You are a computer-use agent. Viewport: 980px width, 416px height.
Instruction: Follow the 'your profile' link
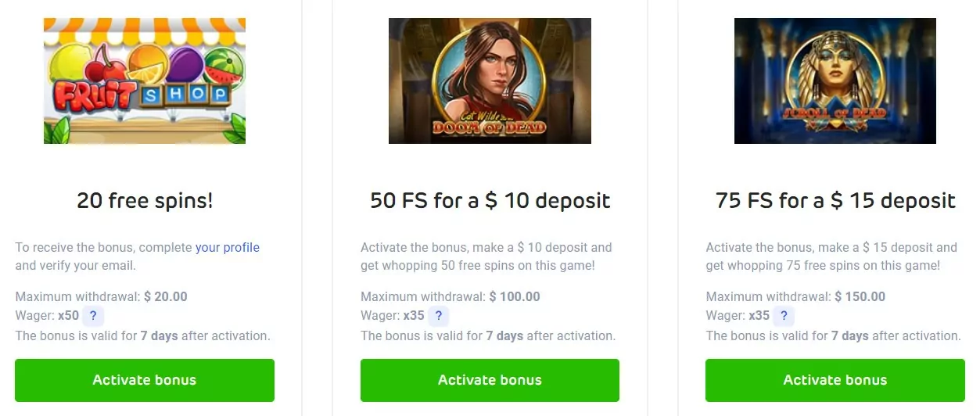tap(228, 247)
